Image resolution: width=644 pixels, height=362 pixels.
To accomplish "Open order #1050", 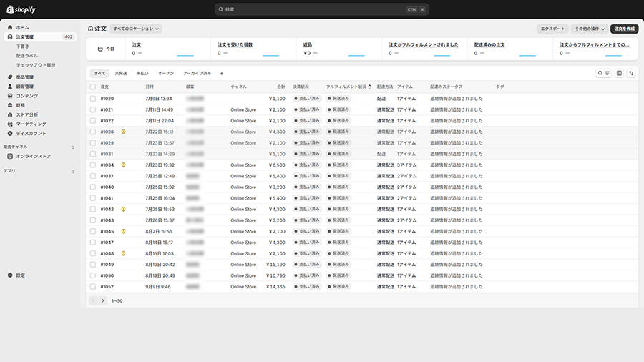I will [x=107, y=276].
